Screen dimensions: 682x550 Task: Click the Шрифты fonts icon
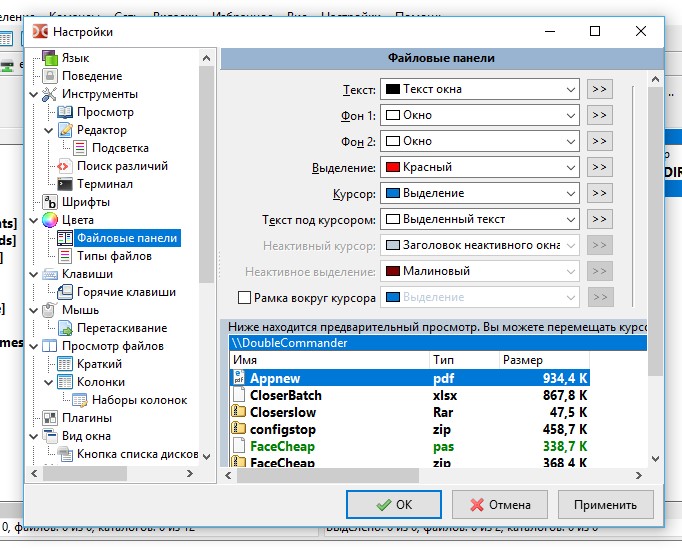click(x=50, y=202)
